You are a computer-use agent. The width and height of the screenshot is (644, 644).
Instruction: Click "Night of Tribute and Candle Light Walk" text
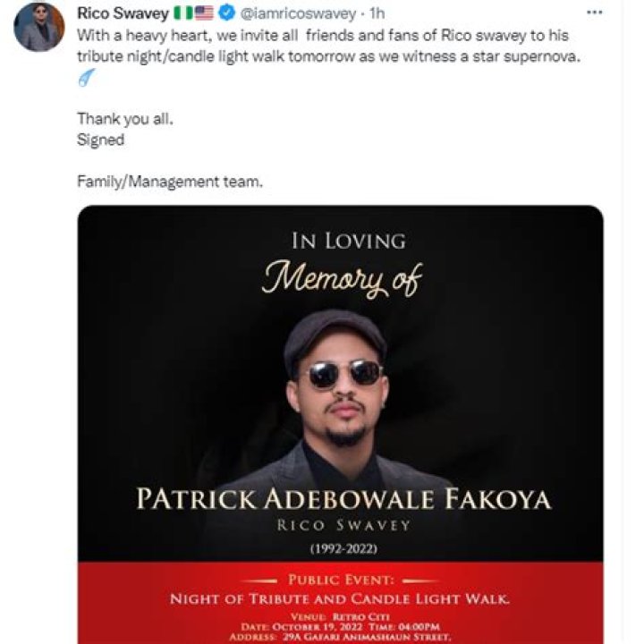pyautogui.click(x=340, y=598)
